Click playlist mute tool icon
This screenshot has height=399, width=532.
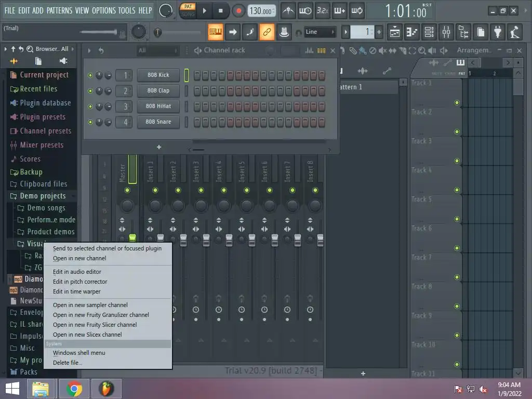coord(383,50)
